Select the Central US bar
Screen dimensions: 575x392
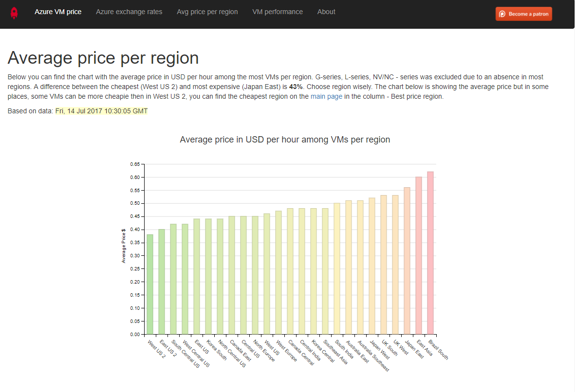[243, 275]
